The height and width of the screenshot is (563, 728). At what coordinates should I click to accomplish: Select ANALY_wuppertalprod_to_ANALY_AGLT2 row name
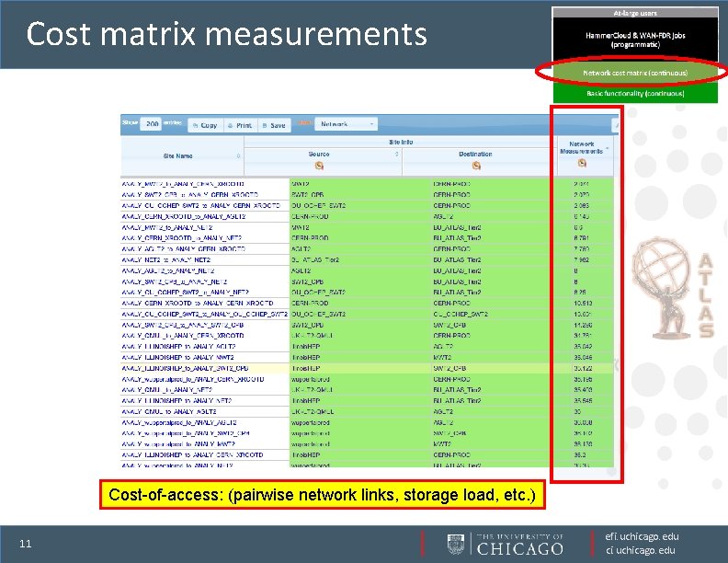[x=179, y=423]
